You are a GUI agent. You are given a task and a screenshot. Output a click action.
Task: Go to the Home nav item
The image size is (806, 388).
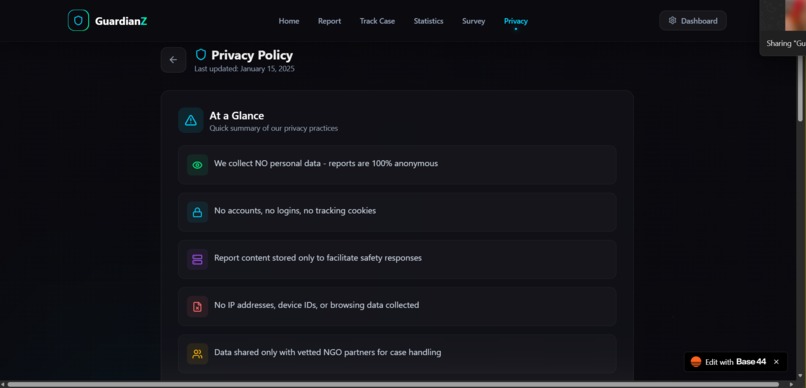289,21
